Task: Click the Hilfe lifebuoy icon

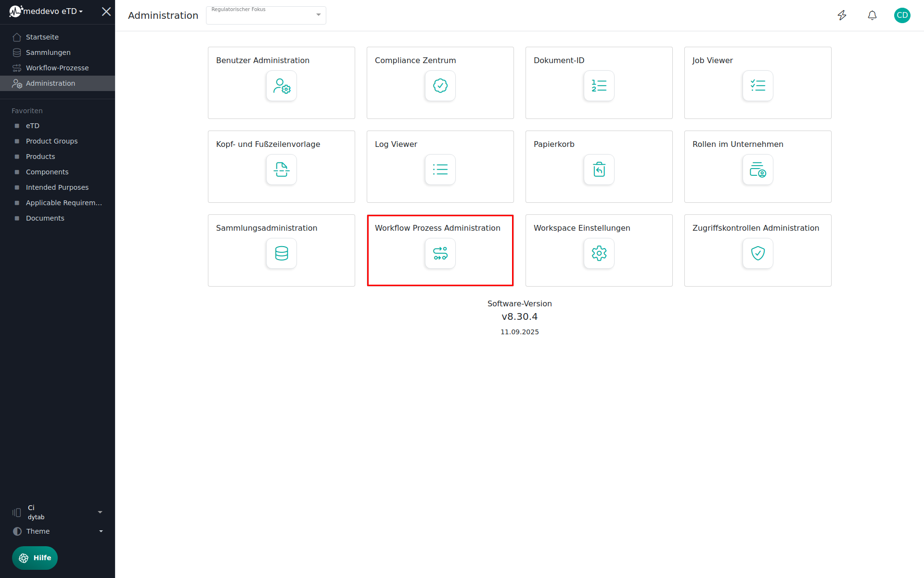Action: click(x=24, y=558)
